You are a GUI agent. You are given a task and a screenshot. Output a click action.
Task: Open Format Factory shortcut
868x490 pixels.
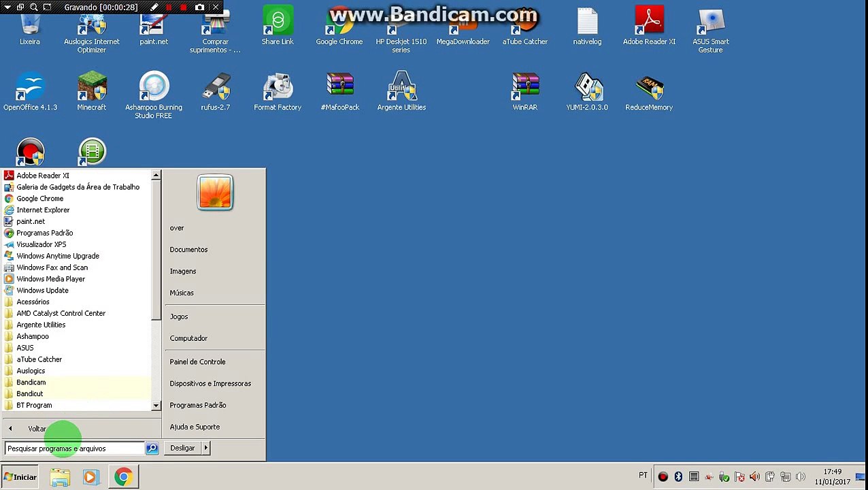278,91
